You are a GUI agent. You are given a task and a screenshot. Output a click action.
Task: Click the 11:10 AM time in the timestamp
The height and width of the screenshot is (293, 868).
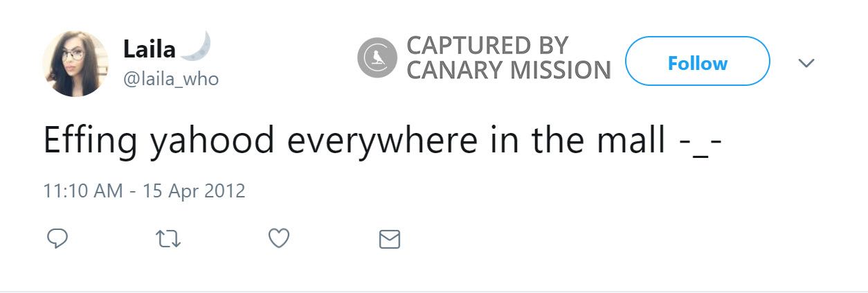click(x=83, y=190)
